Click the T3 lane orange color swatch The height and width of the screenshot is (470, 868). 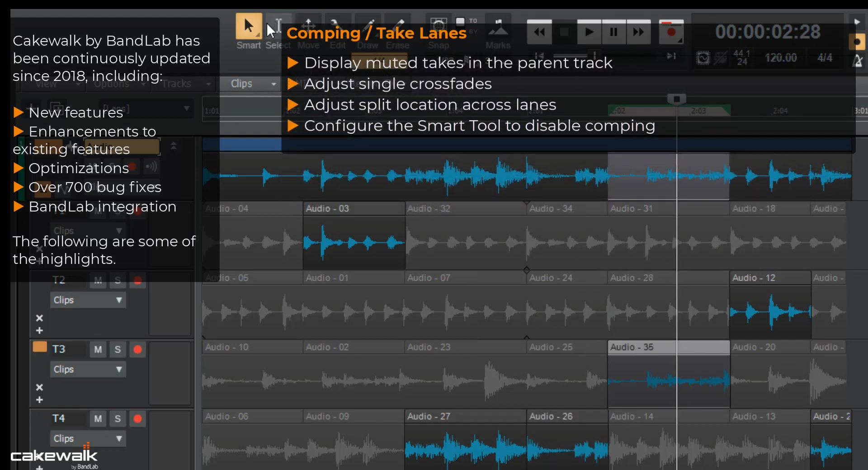pos(40,347)
